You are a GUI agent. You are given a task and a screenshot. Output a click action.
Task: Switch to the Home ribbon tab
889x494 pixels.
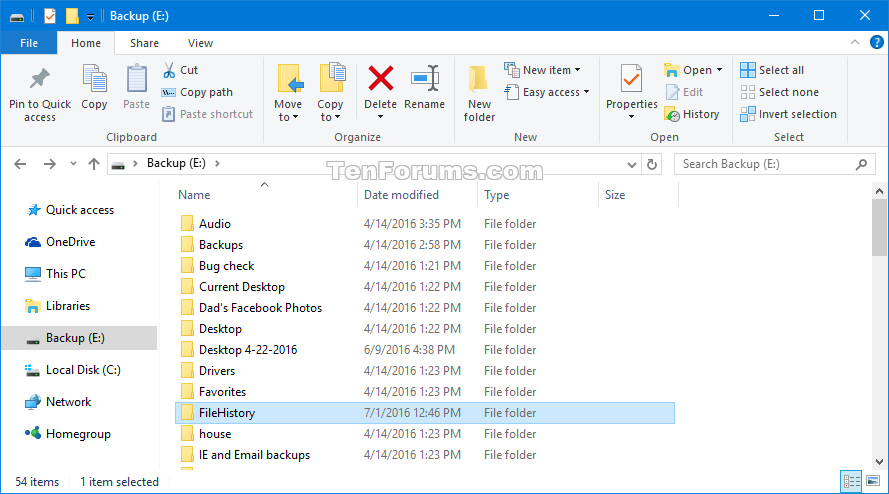tap(86, 43)
